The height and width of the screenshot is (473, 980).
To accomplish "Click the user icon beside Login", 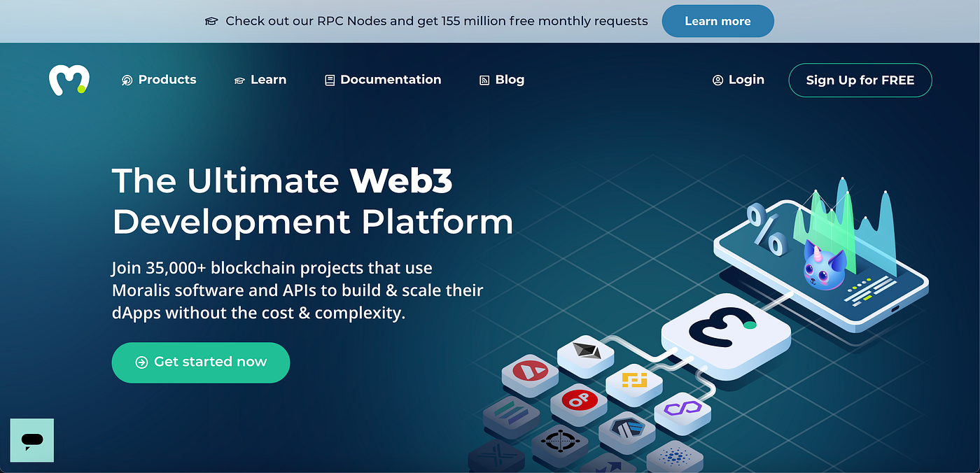I will (717, 80).
